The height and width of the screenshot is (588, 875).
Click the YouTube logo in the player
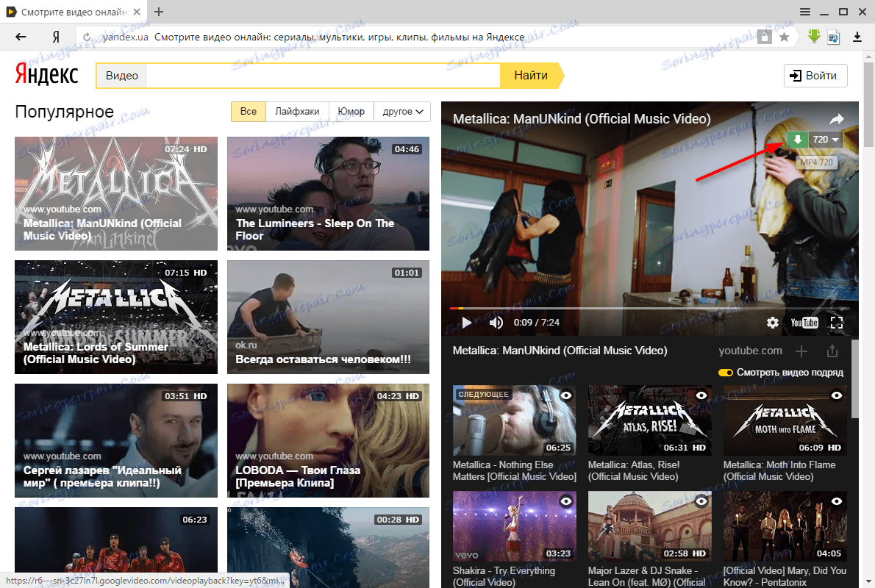pyautogui.click(x=804, y=323)
